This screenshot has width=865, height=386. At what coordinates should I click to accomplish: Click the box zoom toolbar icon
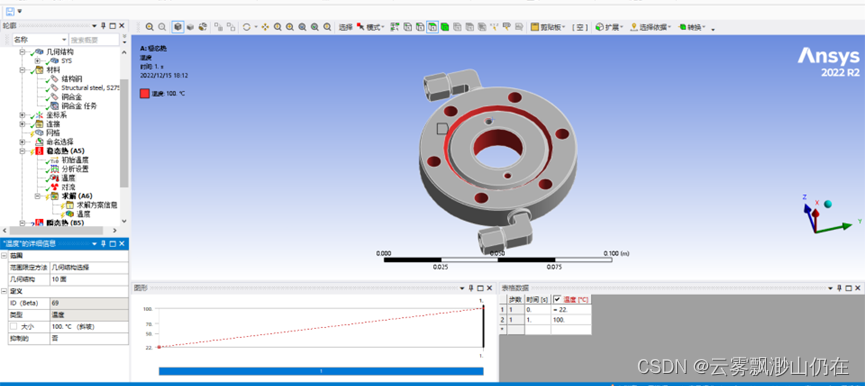290,26
